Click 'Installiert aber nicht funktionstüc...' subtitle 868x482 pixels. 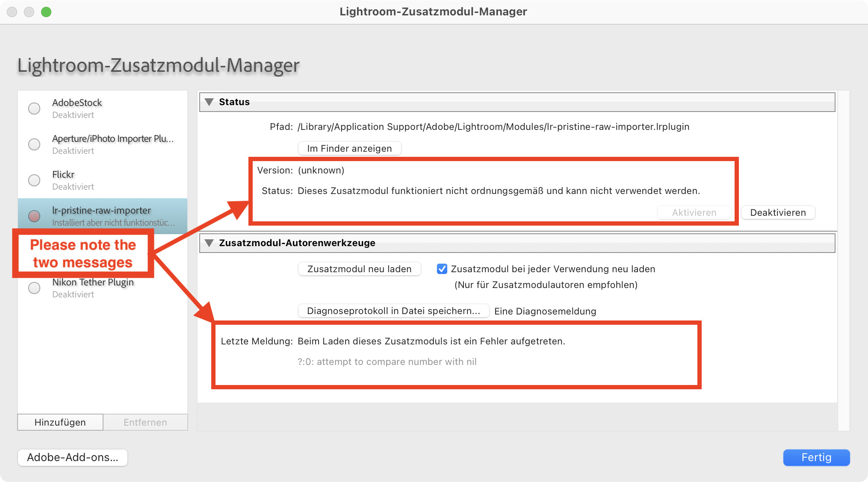pyautogui.click(x=113, y=223)
